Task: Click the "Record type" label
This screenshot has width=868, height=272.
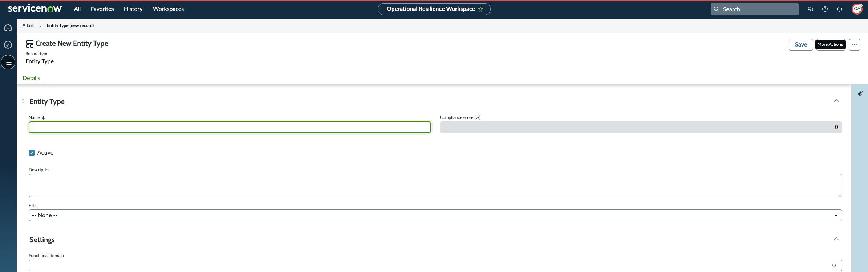Action: 37,54
